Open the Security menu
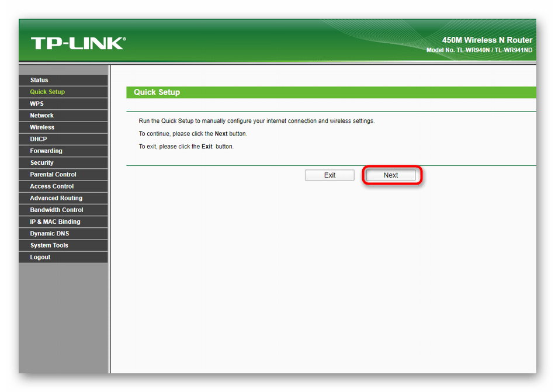 click(x=63, y=162)
